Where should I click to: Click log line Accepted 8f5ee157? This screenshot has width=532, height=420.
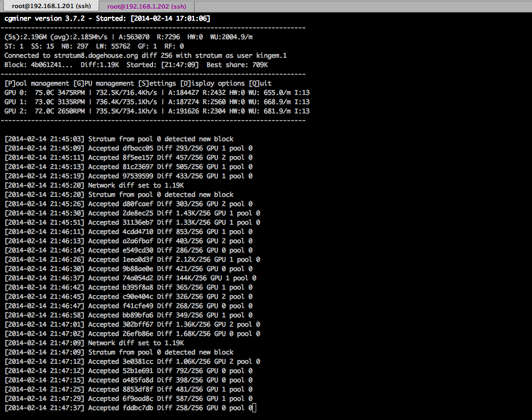129,158
